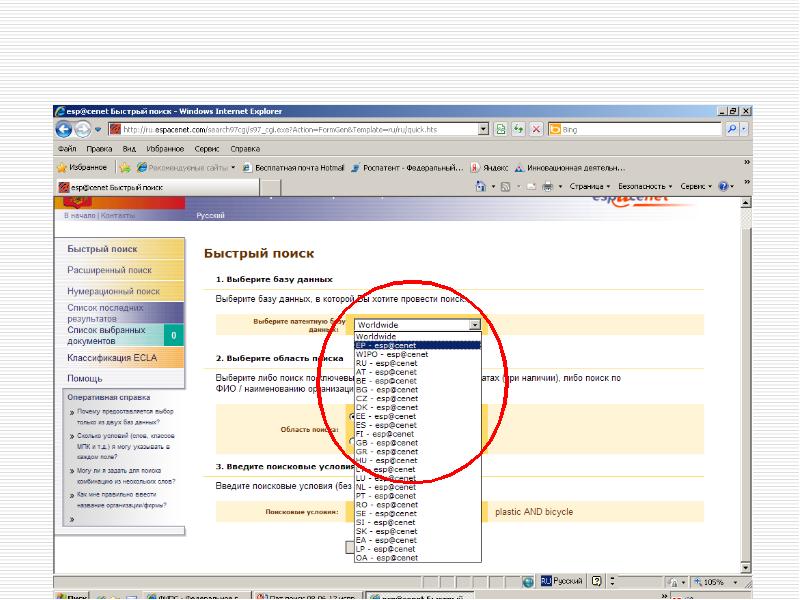
Task: Click the Refresh page icon
Action: [518, 130]
